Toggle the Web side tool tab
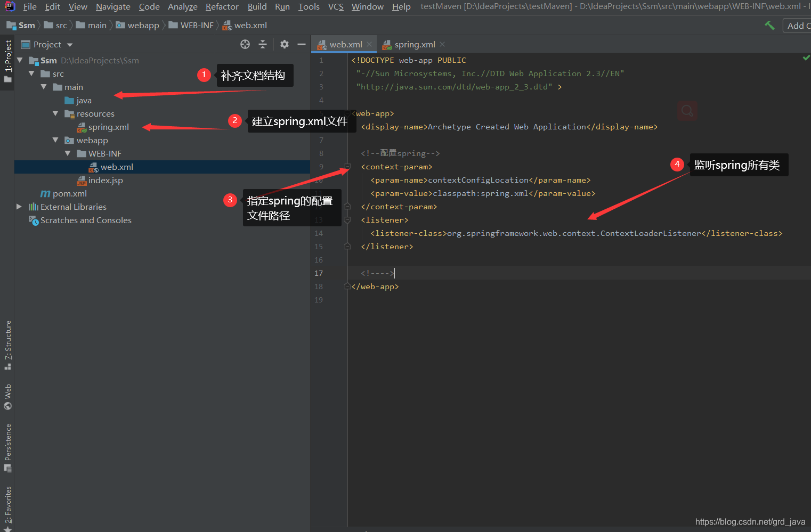Screen dimensions: 811x532 point(7,397)
